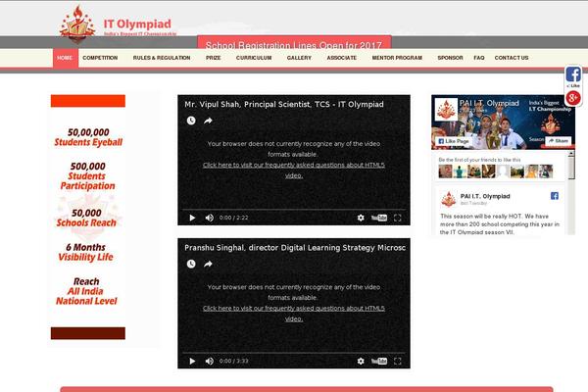
Task: Click '50,000 Schools Reach' text
Action: pyautogui.click(x=86, y=218)
